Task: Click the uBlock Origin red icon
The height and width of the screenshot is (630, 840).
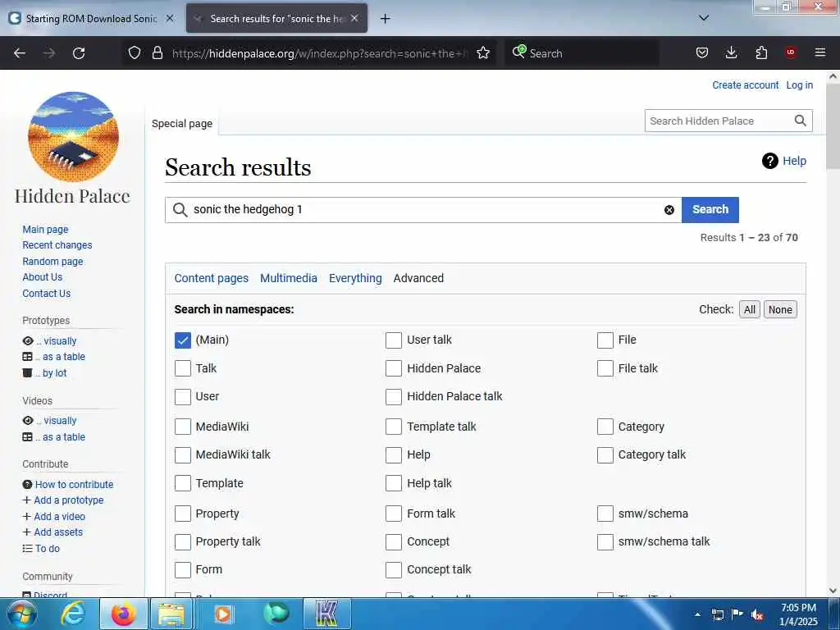Action: click(x=791, y=53)
